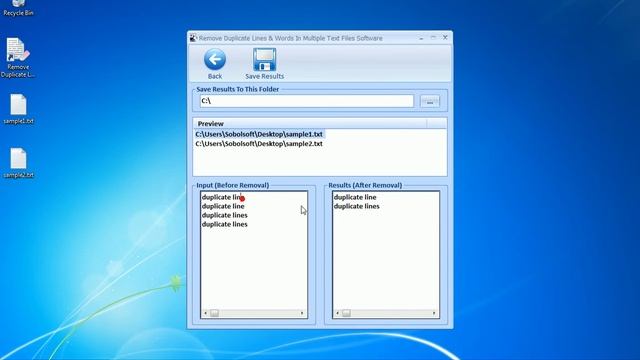Click the Input box scrollbar left arrow
The image size is (640, 360).
pyautogui.click(x=205, y=313)
